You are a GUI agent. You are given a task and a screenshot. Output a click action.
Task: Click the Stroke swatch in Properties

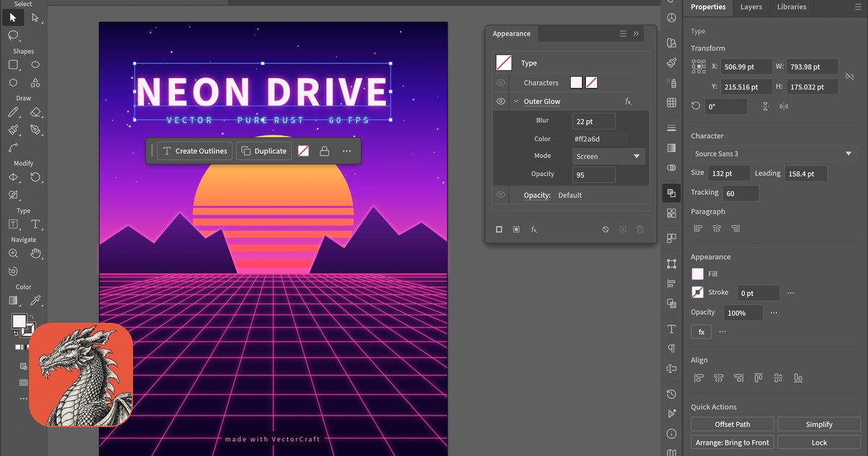pos(697,292)
